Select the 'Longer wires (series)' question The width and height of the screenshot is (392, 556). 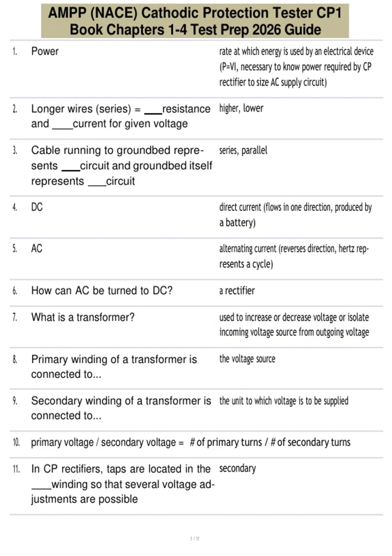pos(121,116)
